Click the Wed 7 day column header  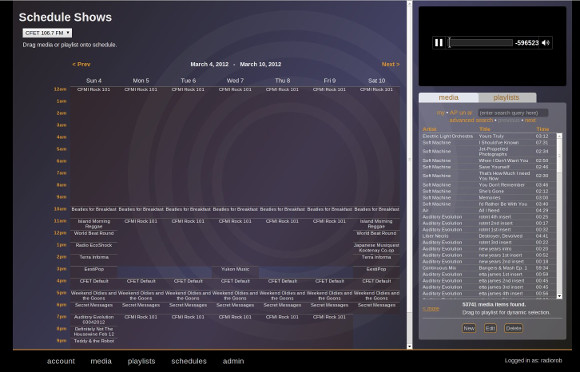click(x=235, y=81)
